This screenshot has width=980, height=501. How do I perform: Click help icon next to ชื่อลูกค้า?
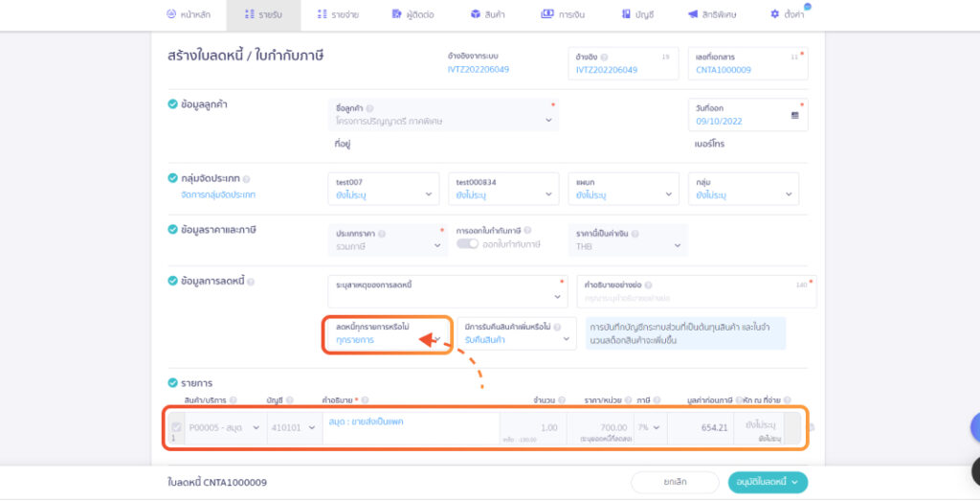(370, 108)
